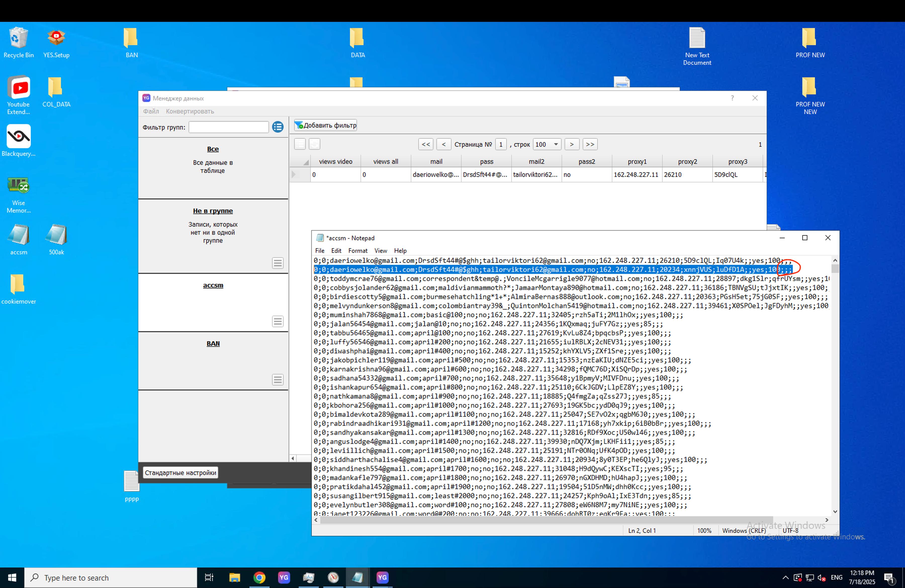Go to next page with > button

tap(571, 145)
